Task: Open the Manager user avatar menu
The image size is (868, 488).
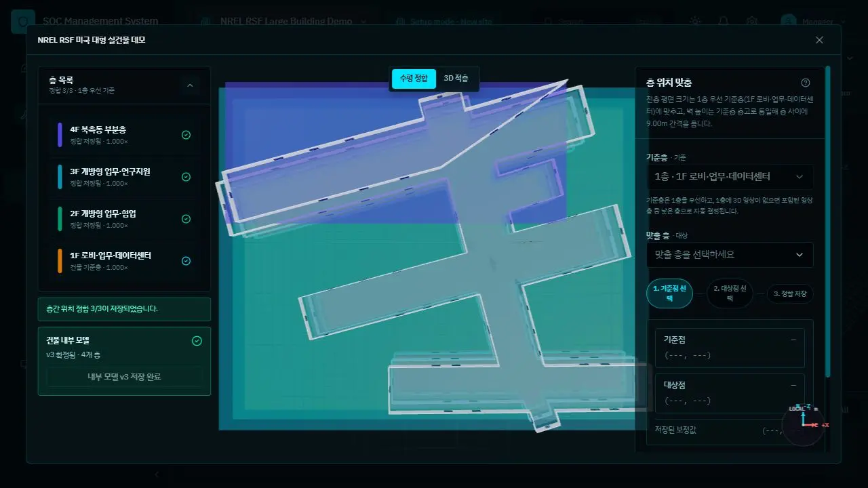Action: [789, 21]
